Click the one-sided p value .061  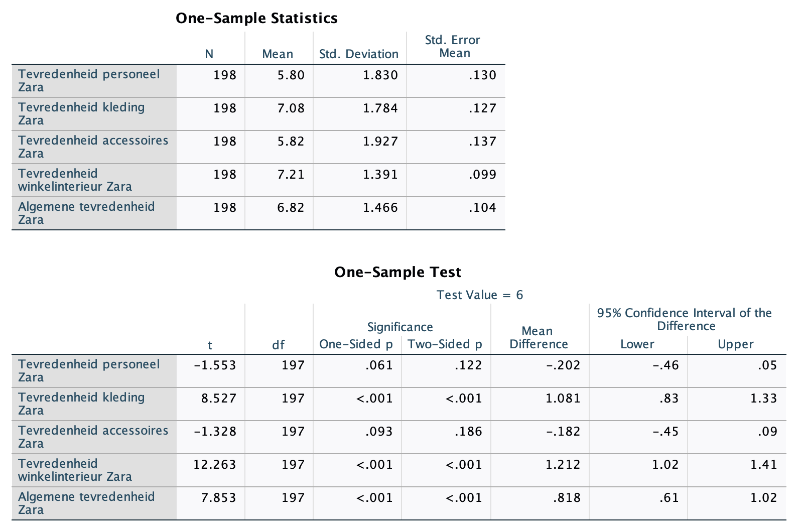point(379,365)
